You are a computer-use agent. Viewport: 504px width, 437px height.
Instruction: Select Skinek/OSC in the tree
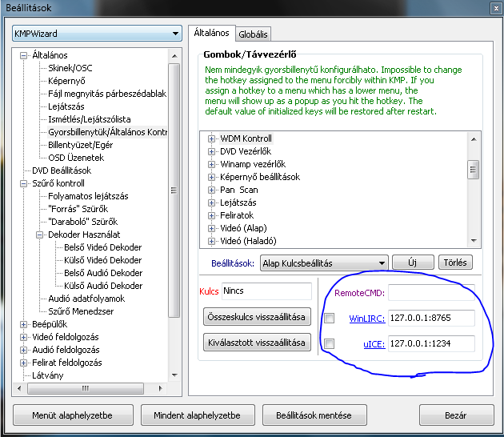click(x=70, y=68)
